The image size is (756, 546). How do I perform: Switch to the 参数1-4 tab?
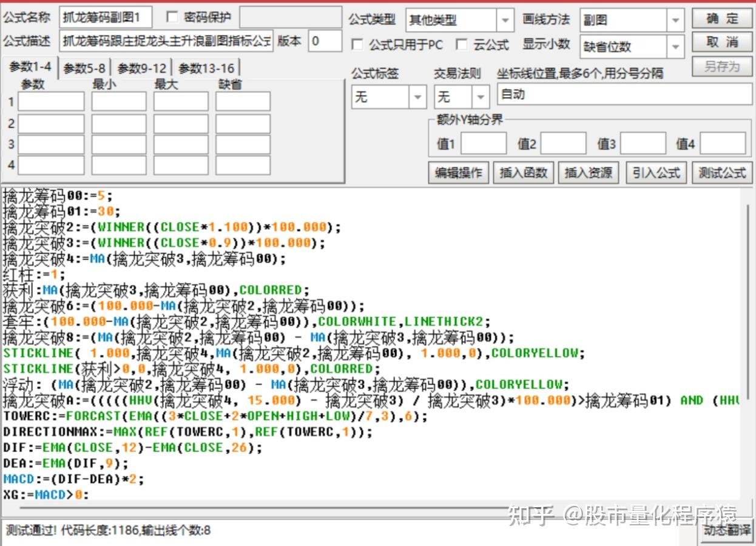pyautogui.click(x=30, y=67)
